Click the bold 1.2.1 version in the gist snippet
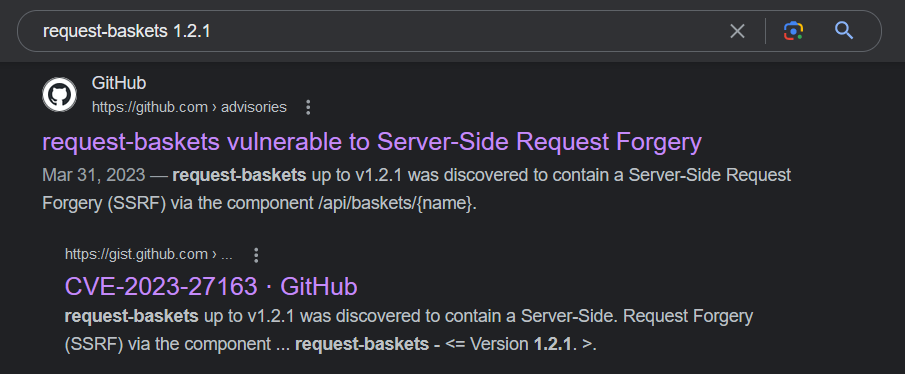This screenshot has width=905, height=374. click(552, 345)
